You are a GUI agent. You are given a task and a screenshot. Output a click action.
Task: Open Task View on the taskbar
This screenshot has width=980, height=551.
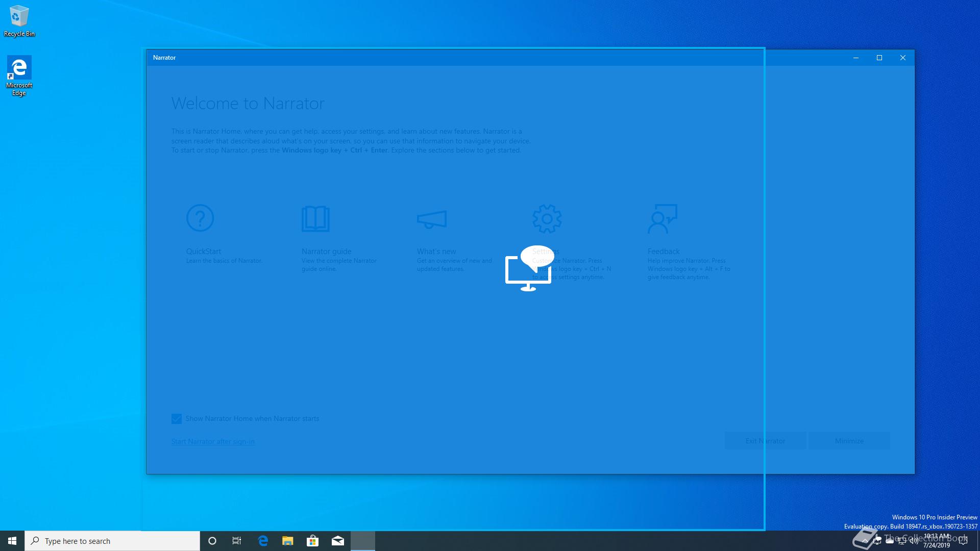point(237,541)
